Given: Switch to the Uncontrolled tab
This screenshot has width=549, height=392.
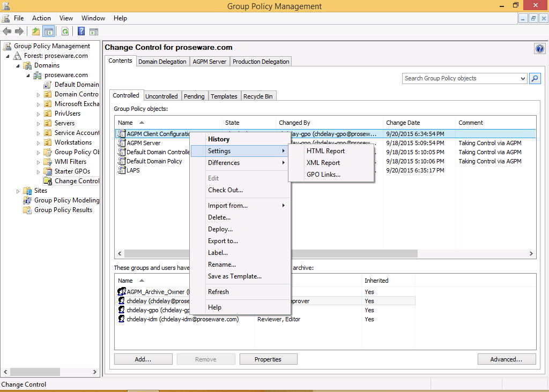Looking at the screenshot, I should 161,96.
